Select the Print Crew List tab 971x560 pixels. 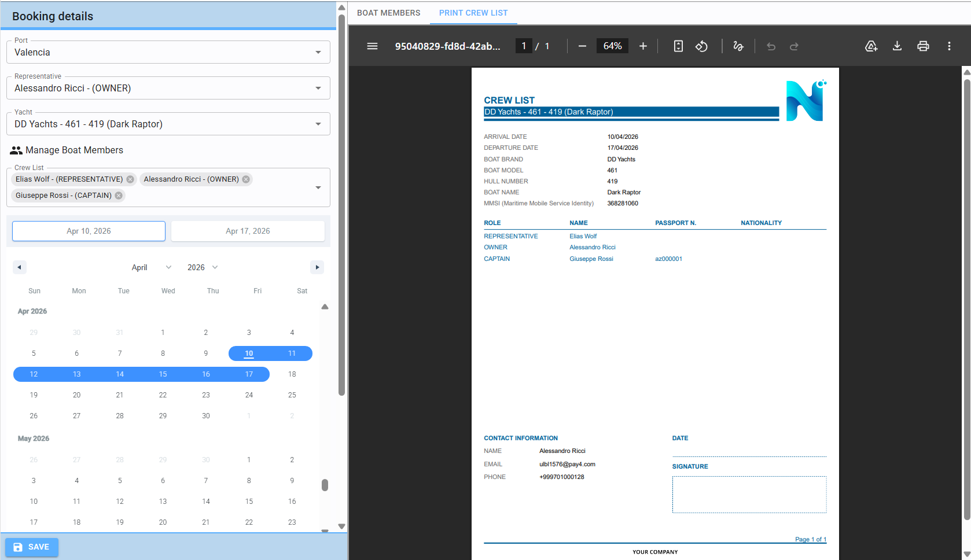coord(473,13)
